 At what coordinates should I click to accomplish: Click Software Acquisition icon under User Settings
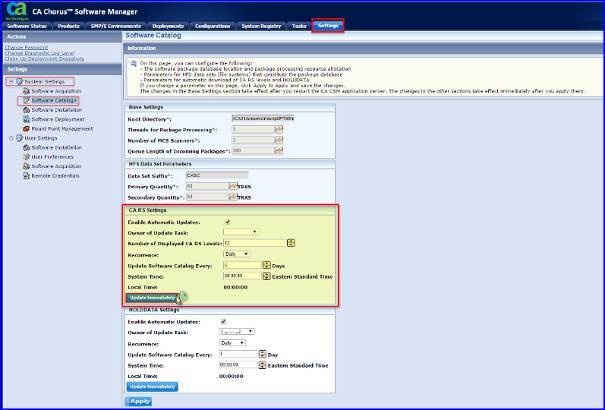(x=26, y=166)
